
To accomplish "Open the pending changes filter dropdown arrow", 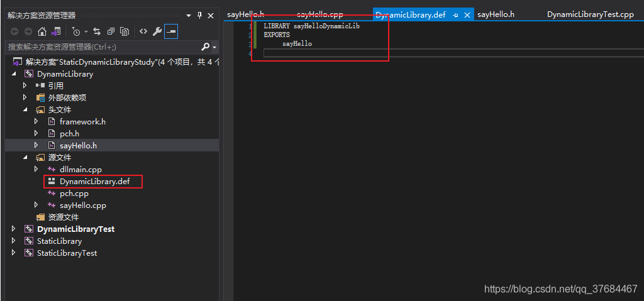I will (x=86, y=31).
